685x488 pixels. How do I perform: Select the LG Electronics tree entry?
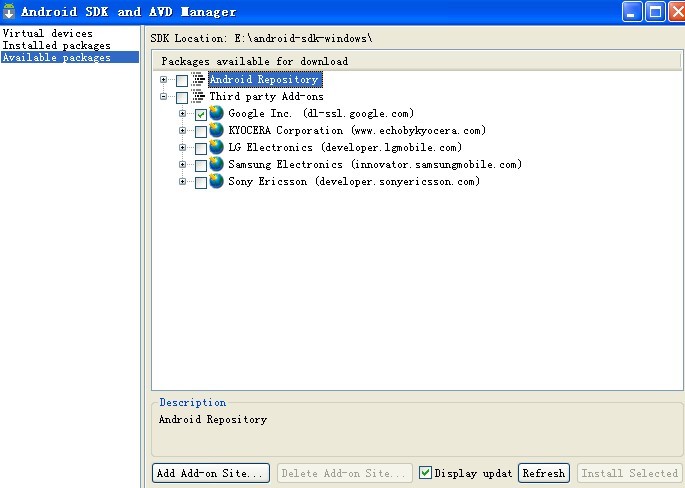pos(345,147)
